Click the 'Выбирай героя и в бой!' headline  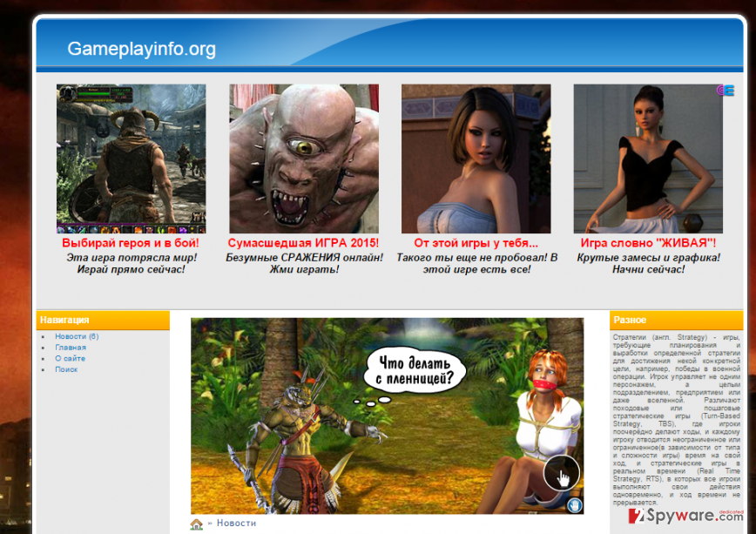point(131,243)
